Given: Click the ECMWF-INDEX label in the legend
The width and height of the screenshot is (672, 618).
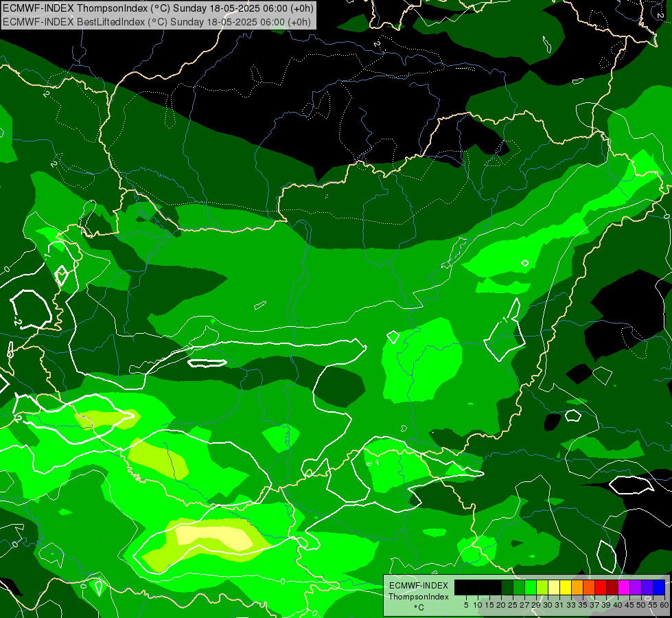Looking at the screenshot, I should 418,586.
